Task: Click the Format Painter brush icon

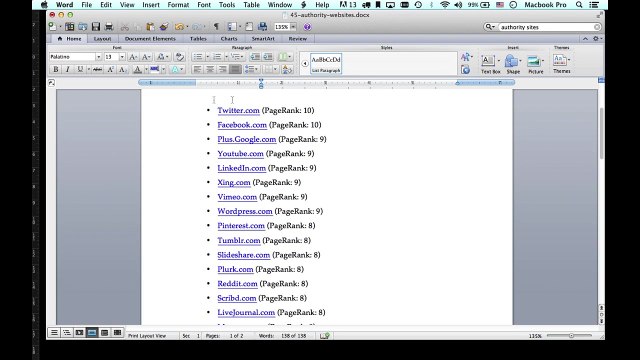Action: point(164,27)
